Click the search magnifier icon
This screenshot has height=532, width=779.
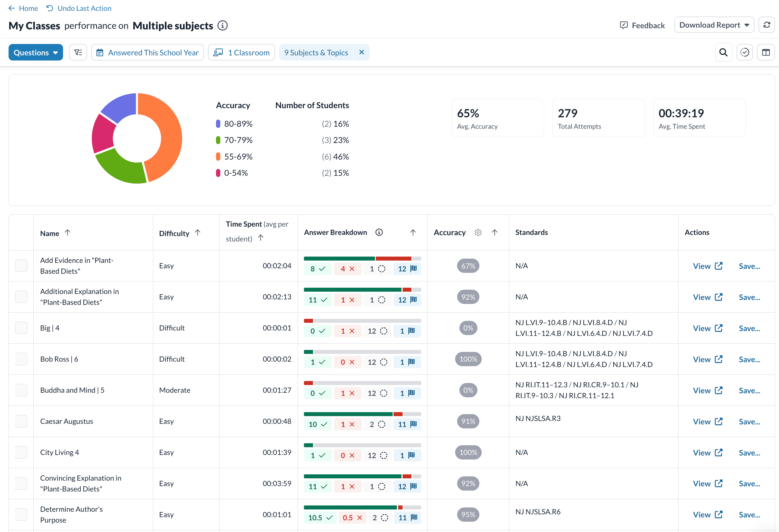[x=723, y=52]
